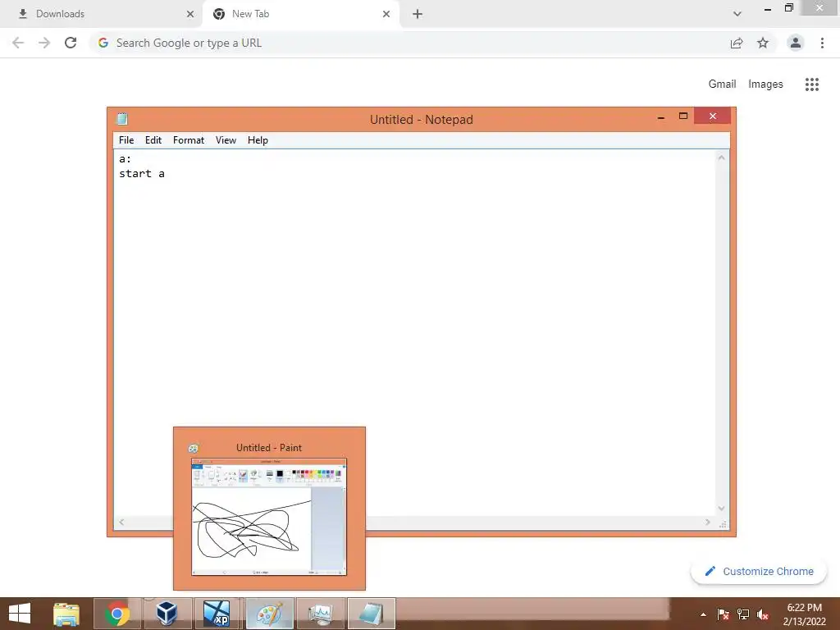Expand the tab search chevron in Chrome
The image size is (840, 630).
click(737, 14)
